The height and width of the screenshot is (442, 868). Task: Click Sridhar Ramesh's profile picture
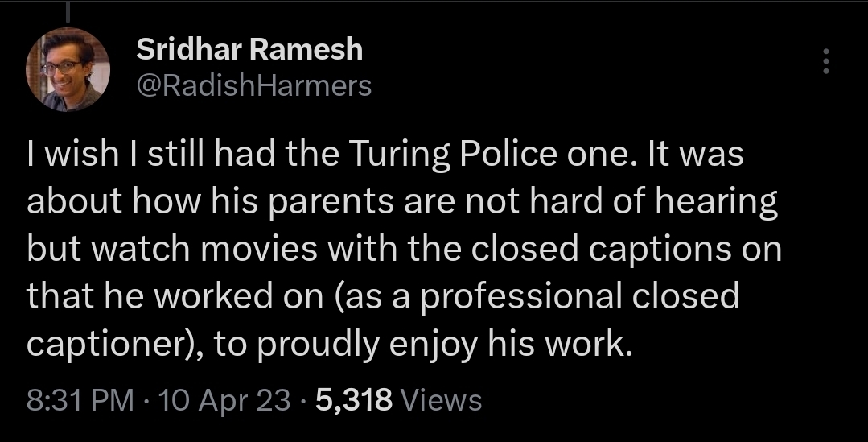click(68, 72)
